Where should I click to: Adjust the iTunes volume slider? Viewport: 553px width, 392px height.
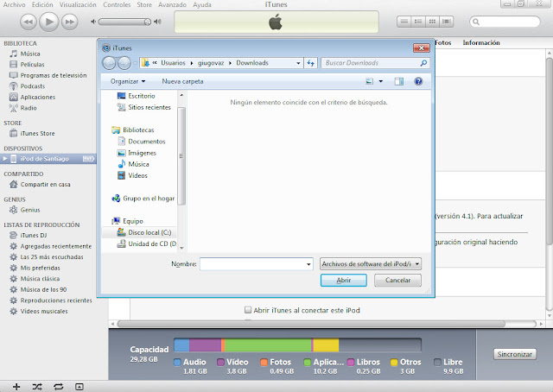(124, 22)
